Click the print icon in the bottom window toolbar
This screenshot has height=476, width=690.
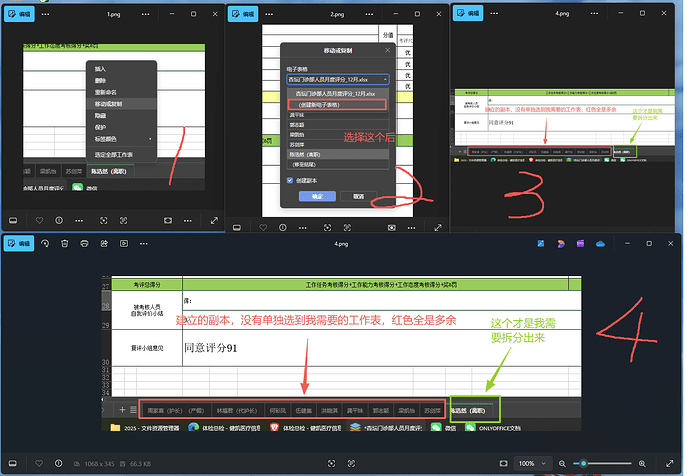(82, 243)
